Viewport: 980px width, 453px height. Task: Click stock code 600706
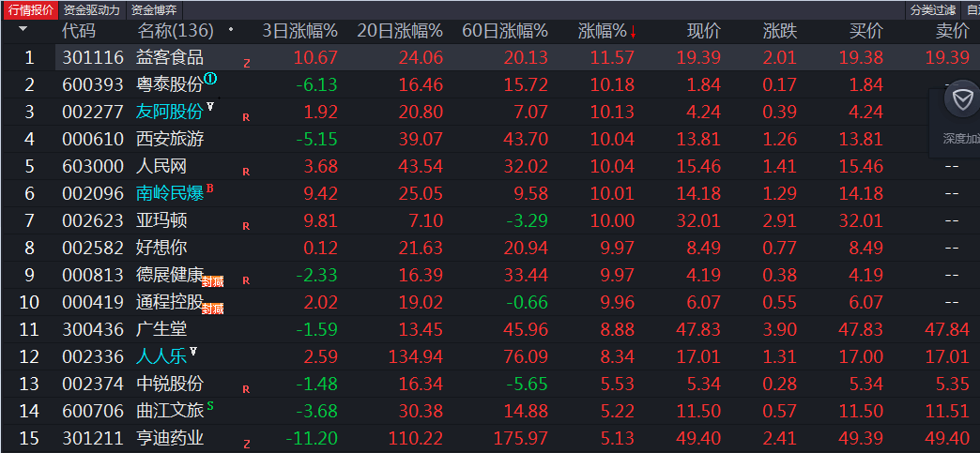click(x=93, y=411)
